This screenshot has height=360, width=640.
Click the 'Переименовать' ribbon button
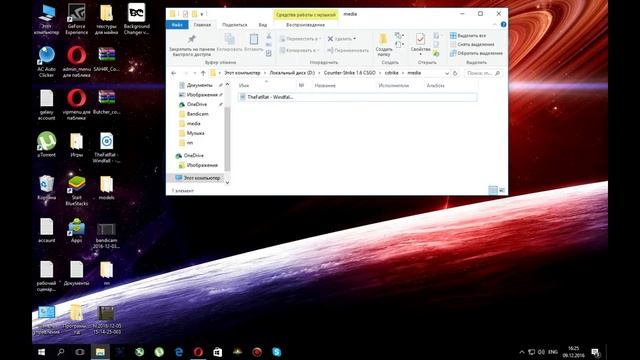pyautogui.click(x=348, y=50)
